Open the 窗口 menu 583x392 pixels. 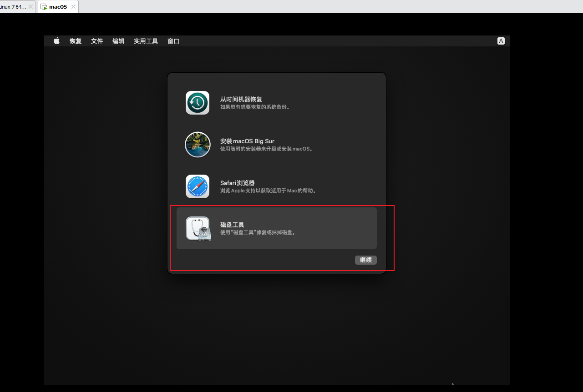[173, 41]
